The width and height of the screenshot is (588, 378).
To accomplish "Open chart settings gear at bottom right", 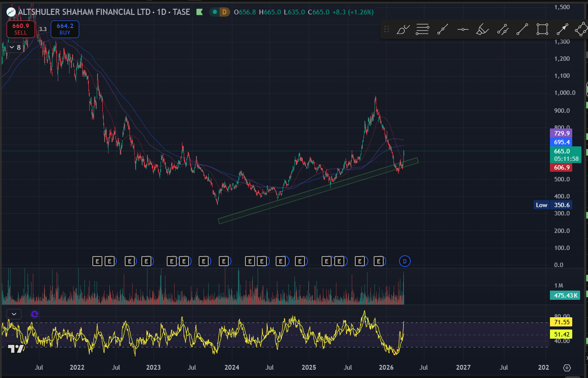I will tap(567, 368).
